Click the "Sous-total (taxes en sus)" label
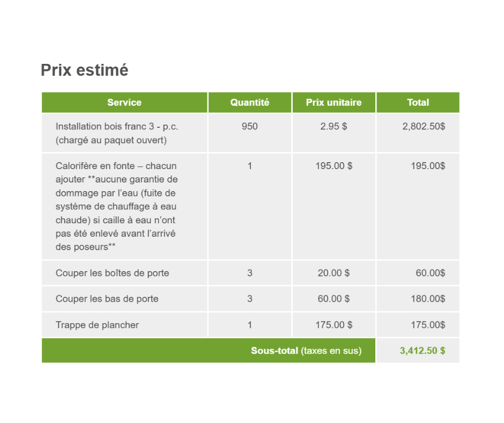Image resolution: width=504 pixels, height=423 pixels. point(306,351)
